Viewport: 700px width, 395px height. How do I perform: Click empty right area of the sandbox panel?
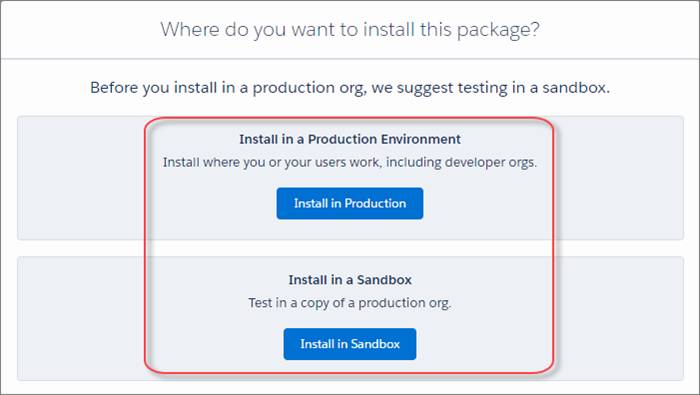click(x=619, y=318)
